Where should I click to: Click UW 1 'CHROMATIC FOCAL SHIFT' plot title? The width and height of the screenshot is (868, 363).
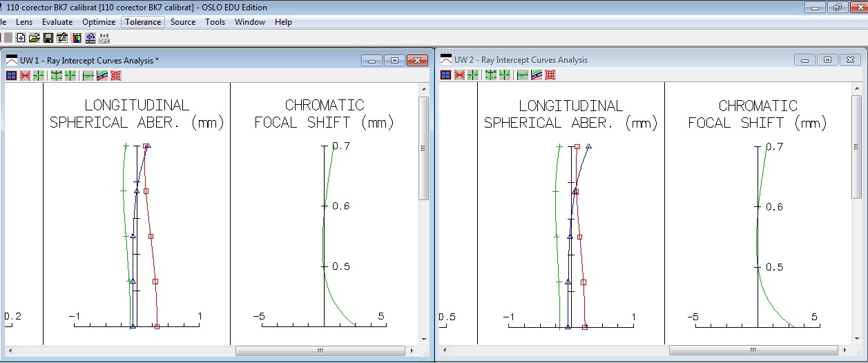click(x=324, y=114)
